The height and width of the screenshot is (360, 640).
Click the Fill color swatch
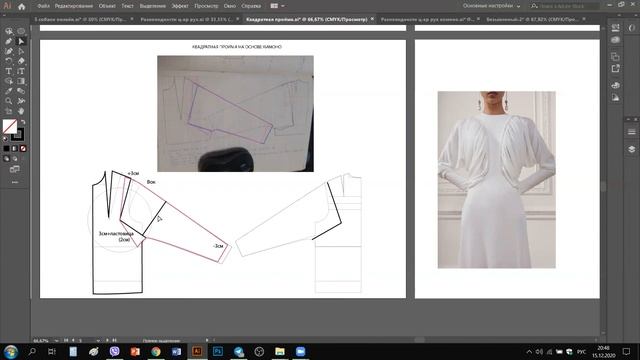[x=10, y=126]
